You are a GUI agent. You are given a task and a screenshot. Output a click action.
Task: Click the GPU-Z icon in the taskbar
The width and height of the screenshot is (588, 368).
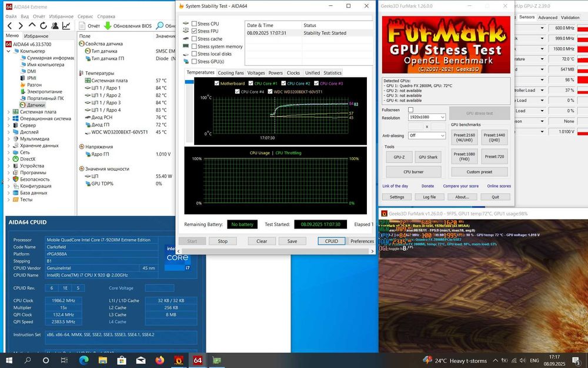coord(217,360)
